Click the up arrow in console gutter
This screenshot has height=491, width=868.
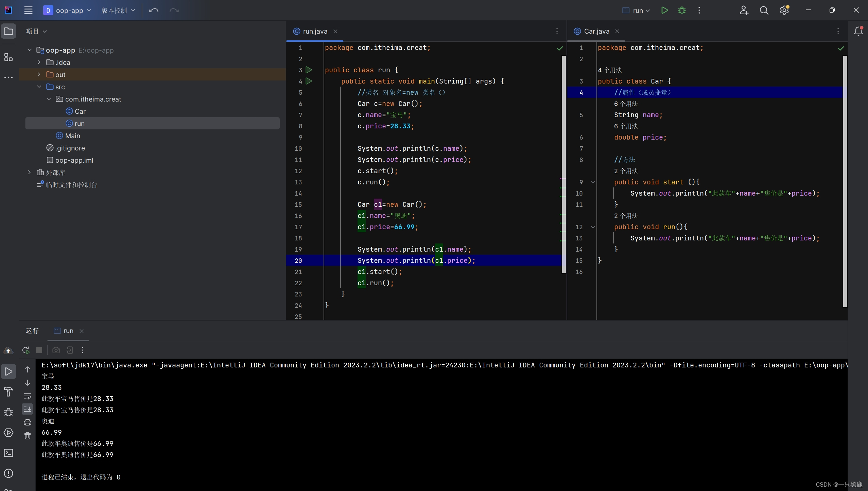(28, 369)
